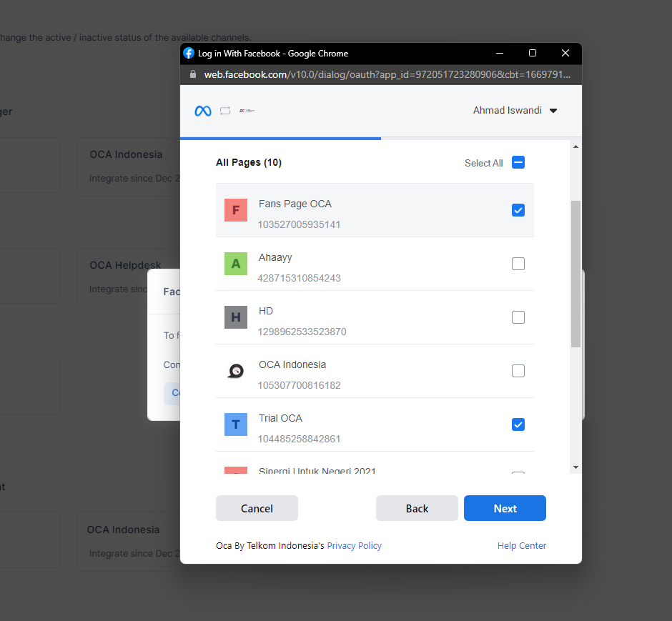Close the Log in With Facebook window
Image resolution: width=672 pixels, height=621 pixels.
[565, 53]
